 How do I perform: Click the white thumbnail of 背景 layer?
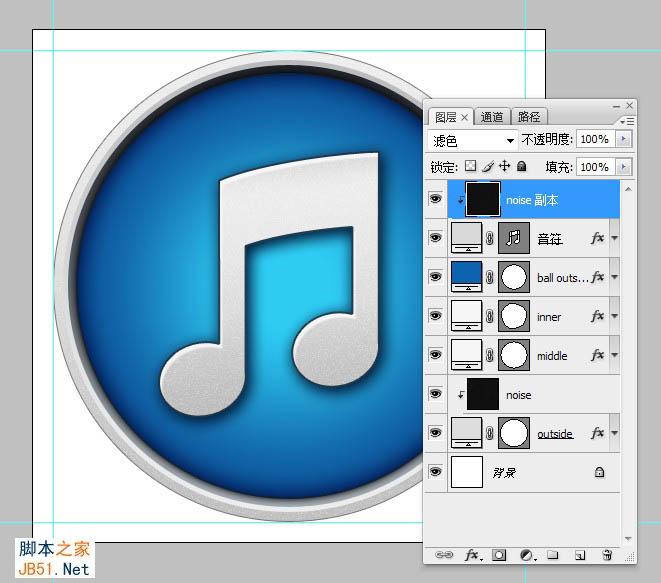coord(467,472)
